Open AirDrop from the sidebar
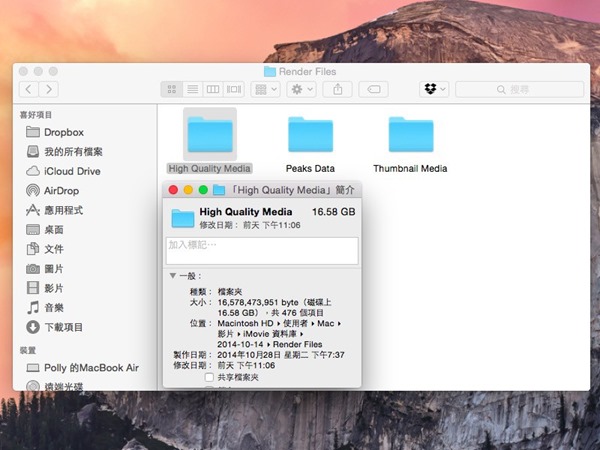 pos(62,190)
